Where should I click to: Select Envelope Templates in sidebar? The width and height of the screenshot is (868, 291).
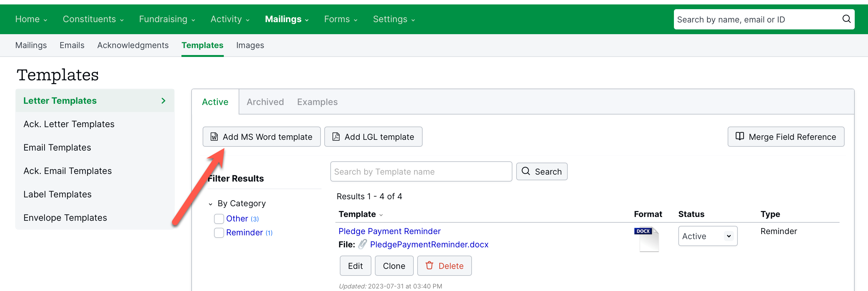point(95,218)
